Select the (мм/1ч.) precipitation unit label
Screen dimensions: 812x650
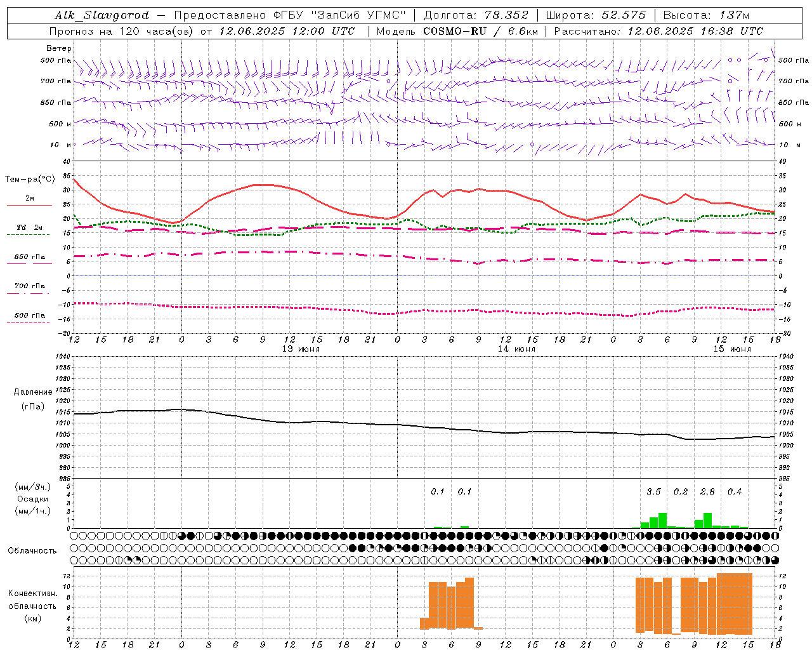pyautogui.click(x=33, y=511)
